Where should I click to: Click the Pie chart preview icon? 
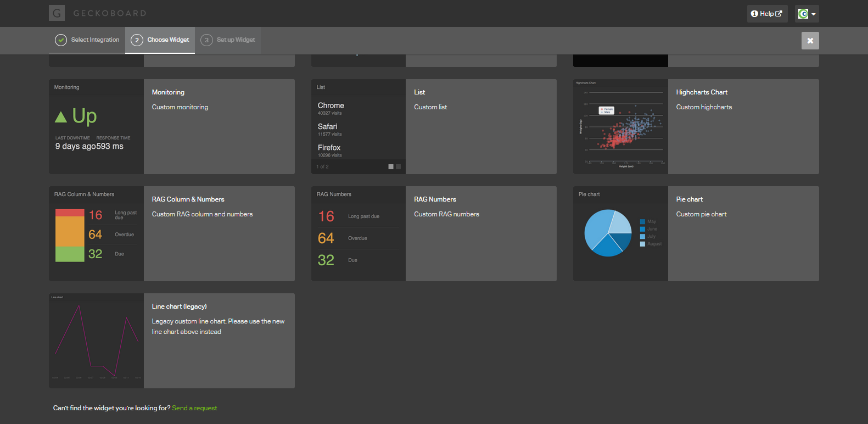coord(608,233)
